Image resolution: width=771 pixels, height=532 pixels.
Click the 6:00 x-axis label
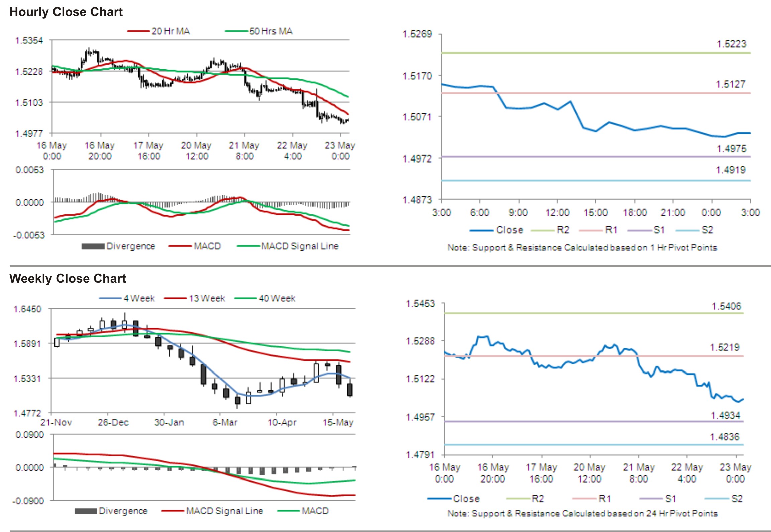(x=480, y=213)
